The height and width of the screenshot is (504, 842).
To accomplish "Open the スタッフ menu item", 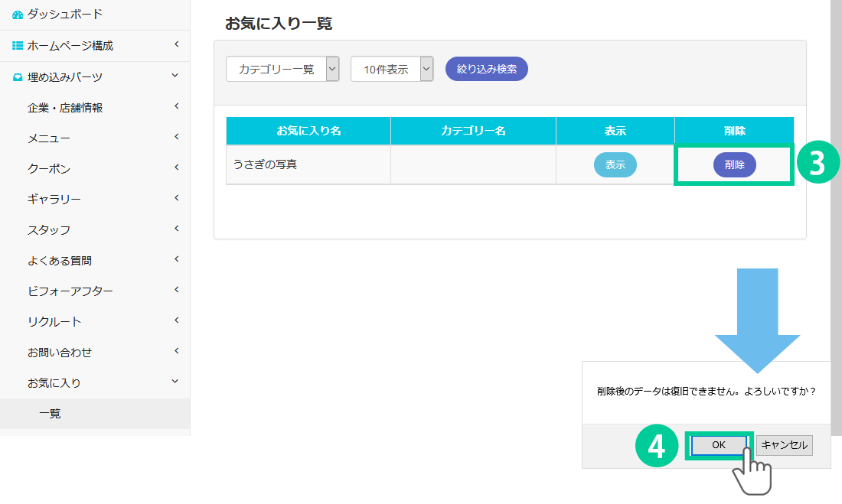I will pos(49,230).
